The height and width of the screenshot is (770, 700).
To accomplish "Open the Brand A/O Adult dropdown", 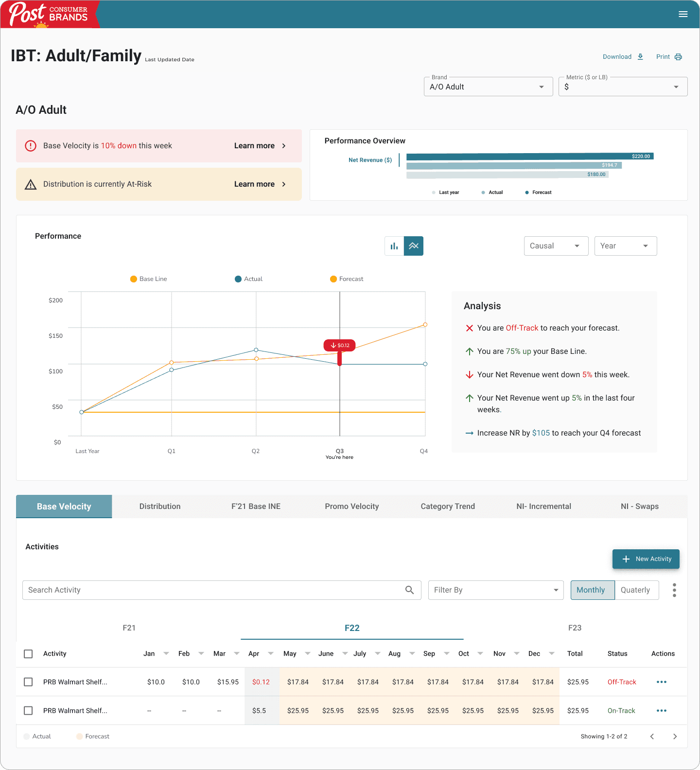I will point(488,87).
